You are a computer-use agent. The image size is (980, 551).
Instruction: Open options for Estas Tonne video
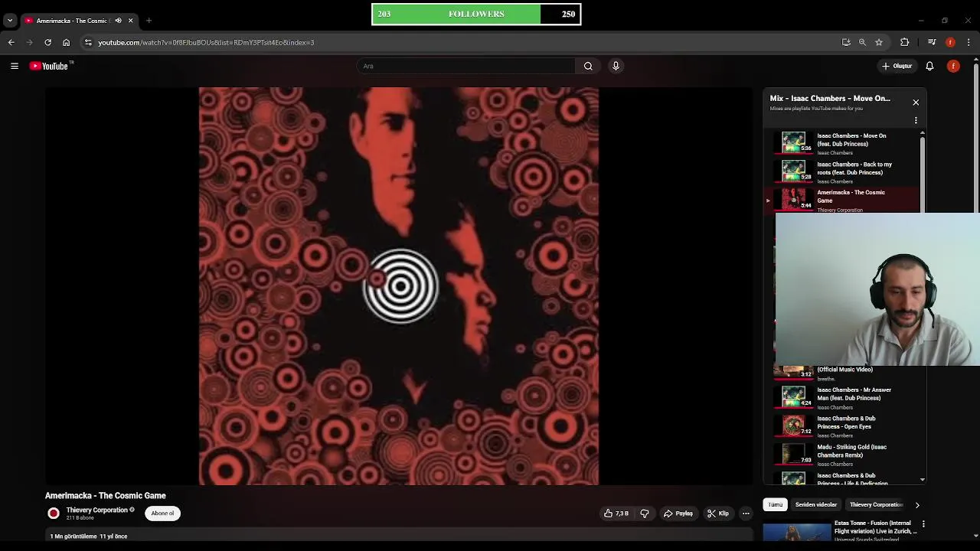click(x=923, y=524)
